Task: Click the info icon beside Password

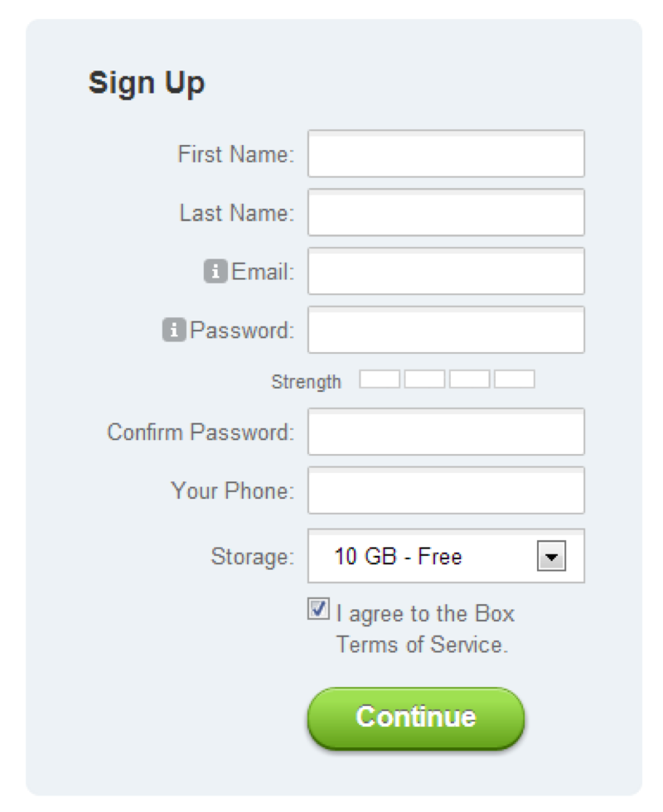Action: tap(174, 330)
